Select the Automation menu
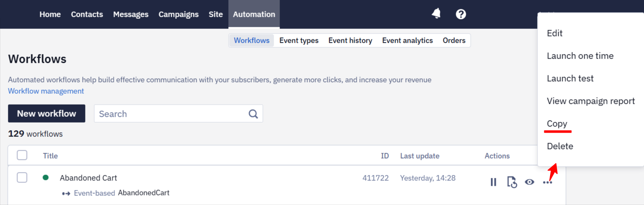644x205 pixels. coord(254,14)
